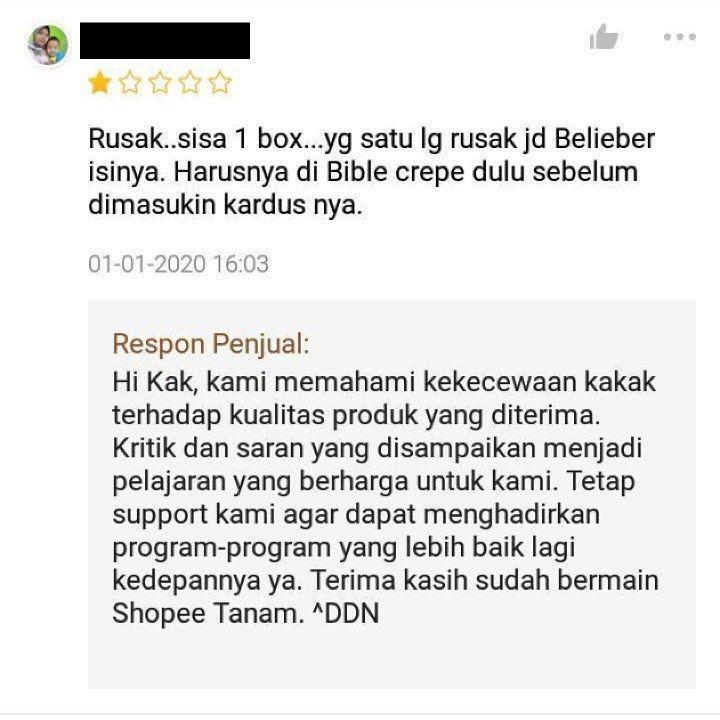Image resolution: width=720 pixels, height=720 pixels.
Task: Select the third empty star
Action: [x=160, y=83]
